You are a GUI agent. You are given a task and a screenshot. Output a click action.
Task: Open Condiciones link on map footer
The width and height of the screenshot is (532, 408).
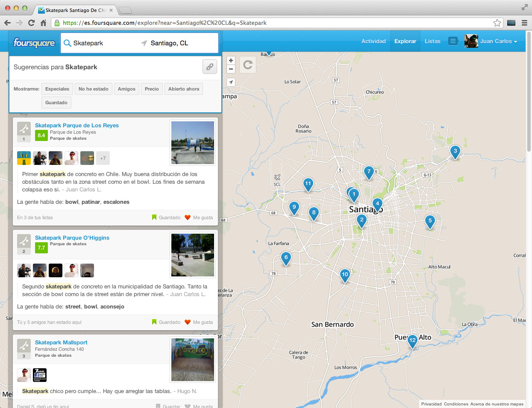point(456,404)
